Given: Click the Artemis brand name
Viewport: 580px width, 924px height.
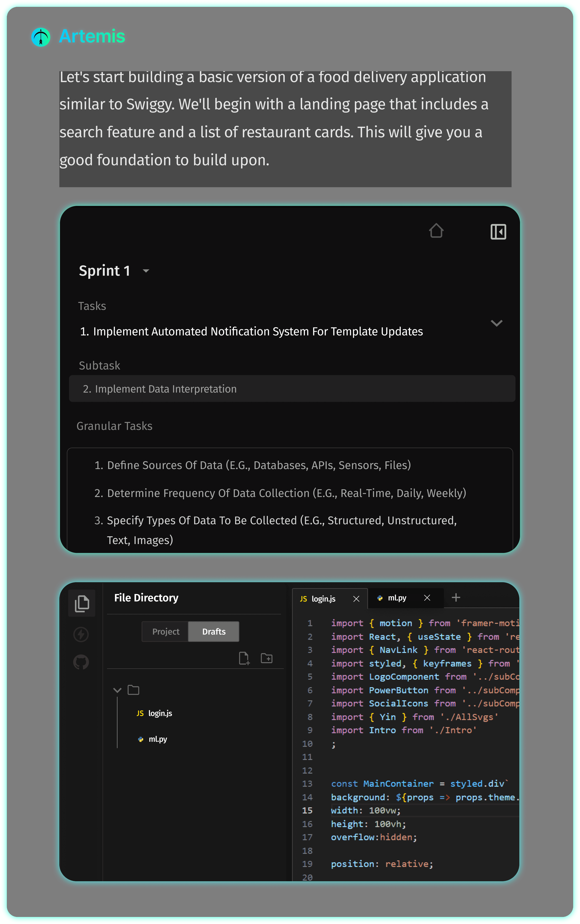Looking at the screenshot, I should pos(92,36).
